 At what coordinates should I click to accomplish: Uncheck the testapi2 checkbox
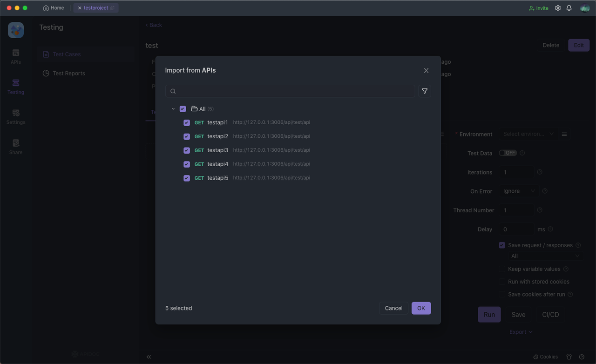(x=187, y=136)
